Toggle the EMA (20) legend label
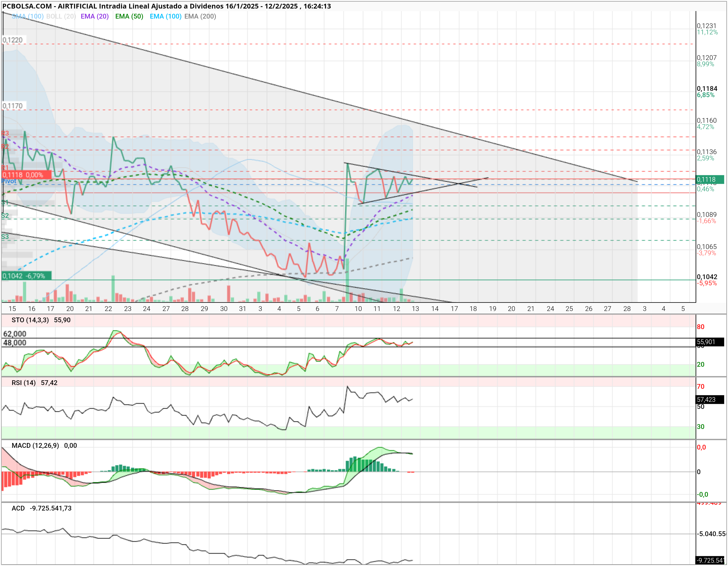Screen dimensions: 728x566 [x=95, y=16]
